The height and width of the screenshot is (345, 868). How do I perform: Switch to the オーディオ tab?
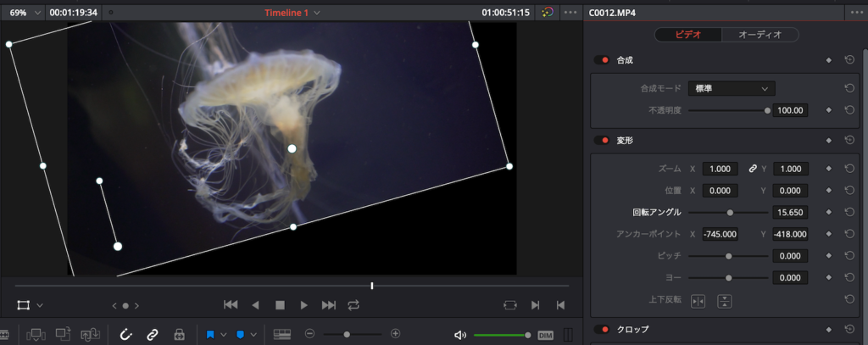759,35
